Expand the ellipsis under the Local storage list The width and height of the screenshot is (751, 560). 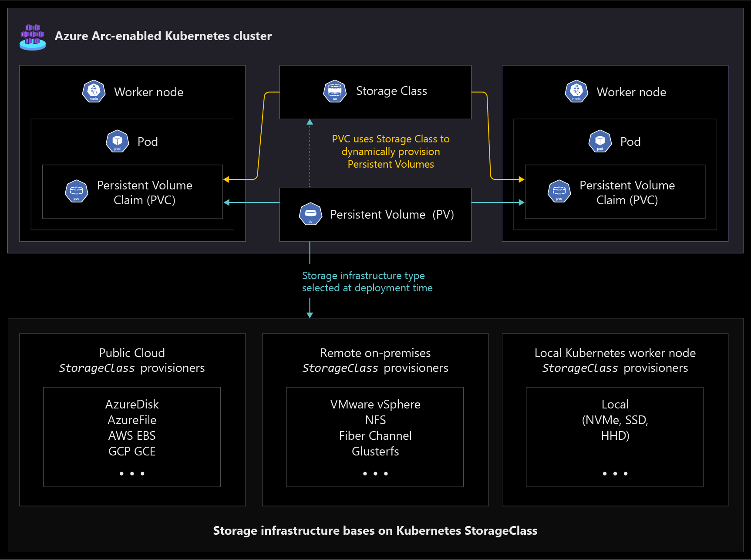(x=615, y=473)
